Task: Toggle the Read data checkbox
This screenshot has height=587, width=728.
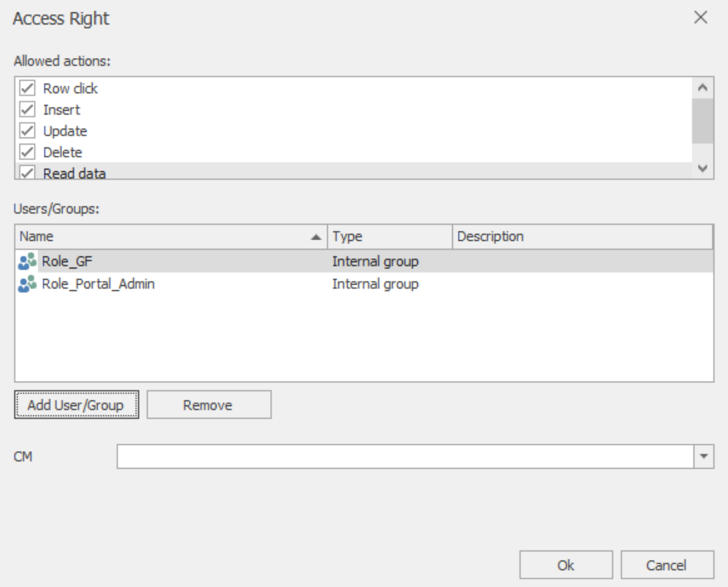Action: [x=27, y=172]
